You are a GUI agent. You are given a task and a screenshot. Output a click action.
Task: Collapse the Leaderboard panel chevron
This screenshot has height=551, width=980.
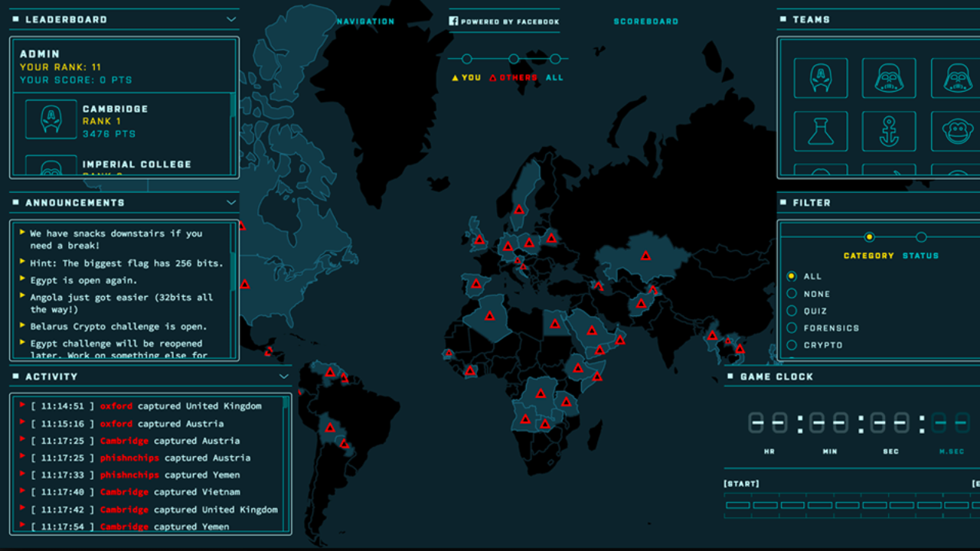(231, 19)
